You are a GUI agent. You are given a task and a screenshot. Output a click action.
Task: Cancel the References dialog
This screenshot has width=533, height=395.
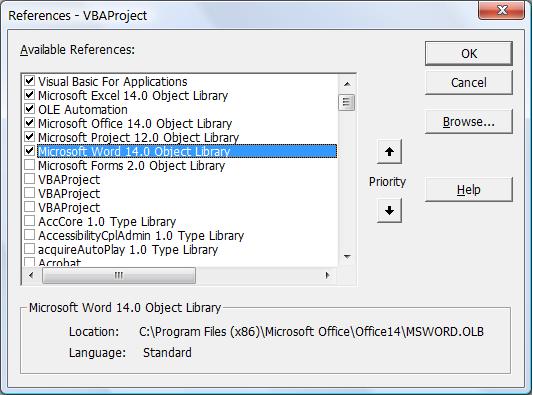[469, 82]
